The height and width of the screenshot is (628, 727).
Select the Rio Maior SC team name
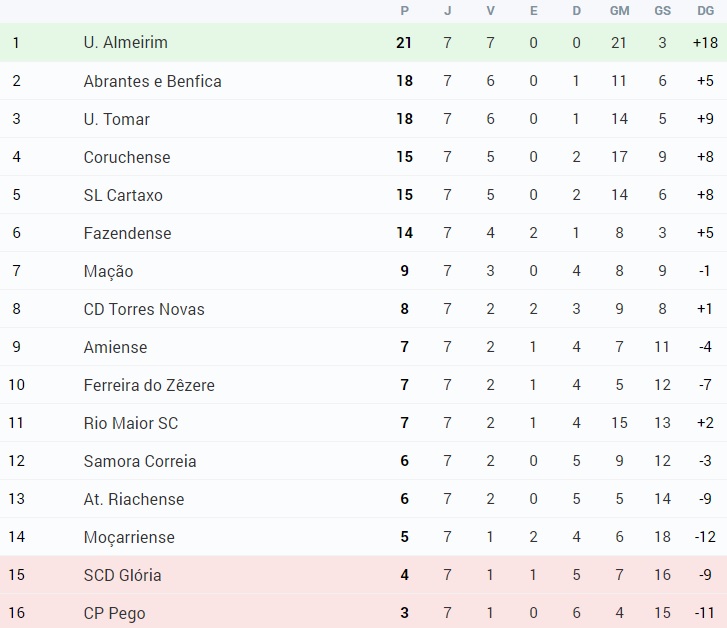131,423
